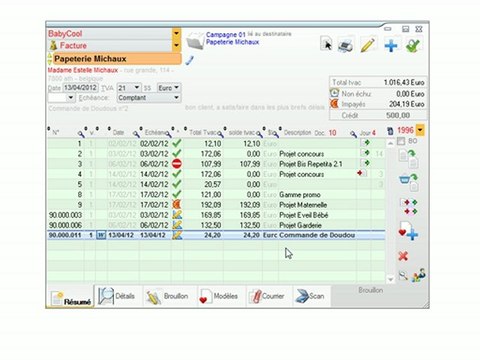The width and height of the screenshot is (480, 360).
Task: Add a new document with blue plus
Action: (391, 45)
